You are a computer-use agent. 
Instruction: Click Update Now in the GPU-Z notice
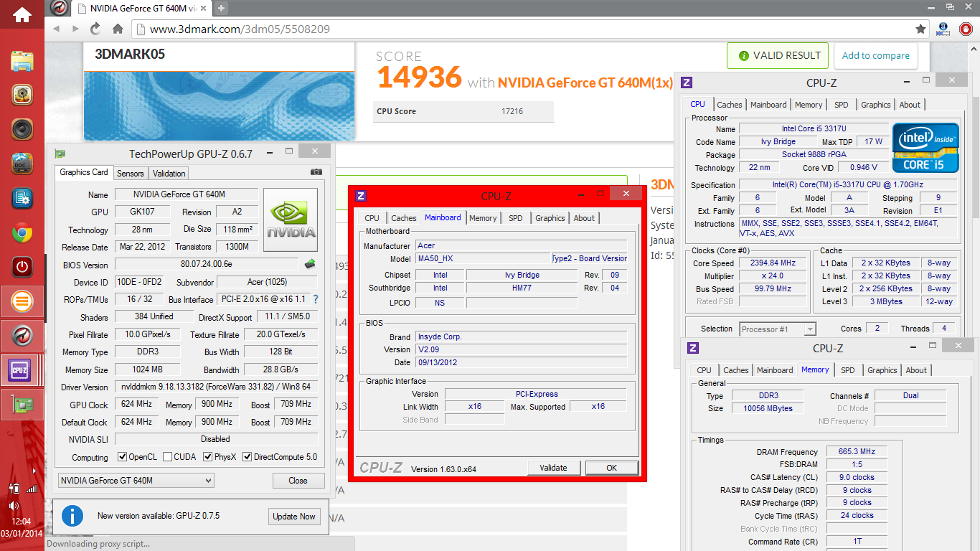(x=294, y=517)
